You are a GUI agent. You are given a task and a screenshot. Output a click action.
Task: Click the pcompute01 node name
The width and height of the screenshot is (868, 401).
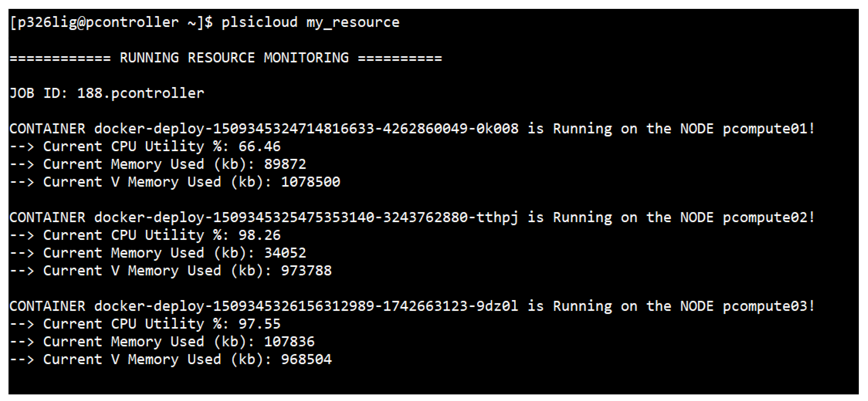(x=765, y=129)
